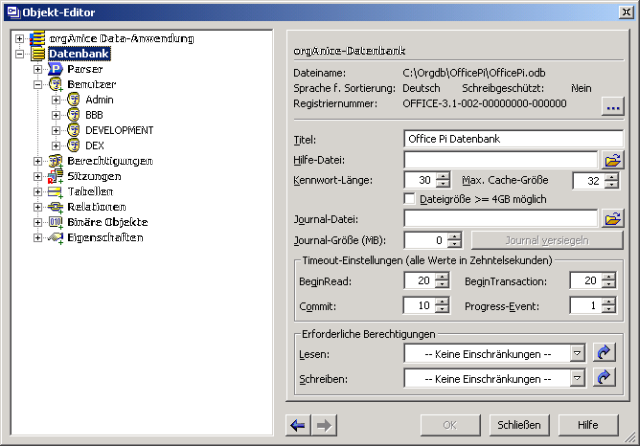Go back with the blue left arrow
This screenshot has height=446, width=640.
coord(298,426)
